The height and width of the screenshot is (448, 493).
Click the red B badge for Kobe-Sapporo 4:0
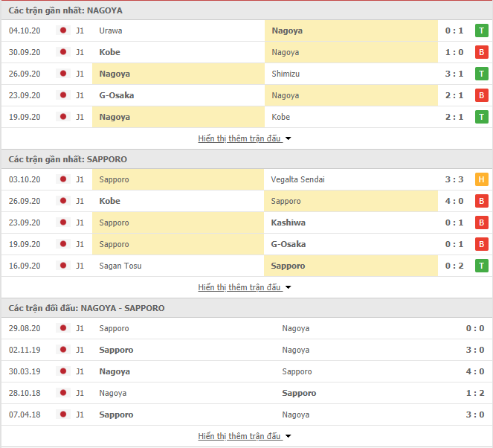[x=481, y=201]
